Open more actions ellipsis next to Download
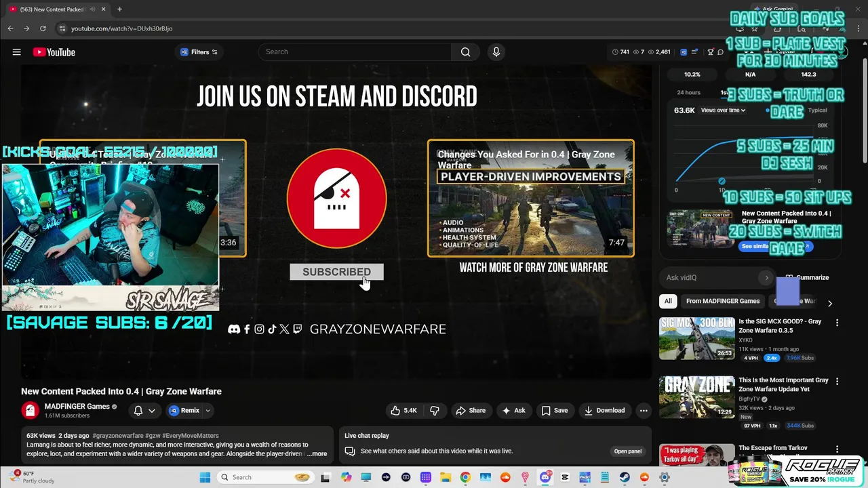This screenshot has width=868, height=488. pyautogui.click(x=644, y=410)
